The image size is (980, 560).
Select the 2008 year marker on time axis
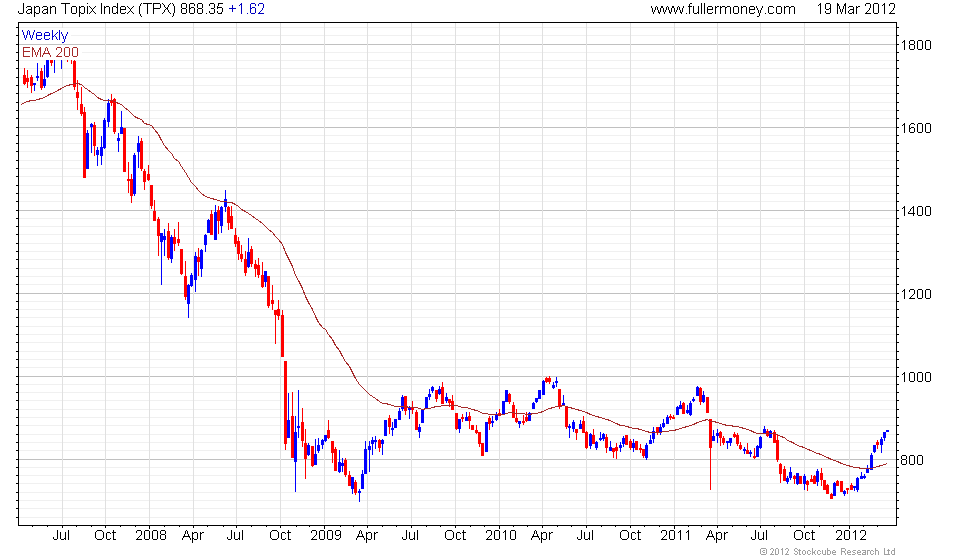(151, 536)
